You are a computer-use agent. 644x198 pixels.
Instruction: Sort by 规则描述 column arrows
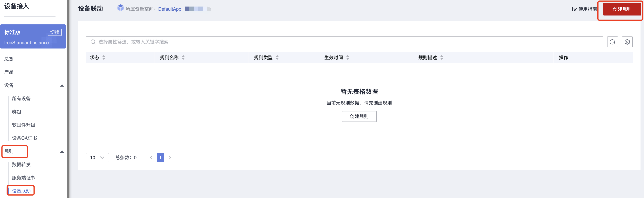tap(442, 58)
